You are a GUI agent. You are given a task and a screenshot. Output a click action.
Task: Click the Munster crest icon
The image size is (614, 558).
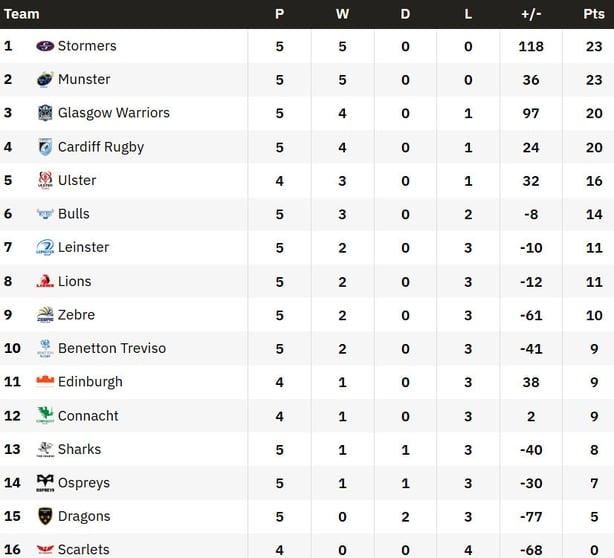coord(45,79)
